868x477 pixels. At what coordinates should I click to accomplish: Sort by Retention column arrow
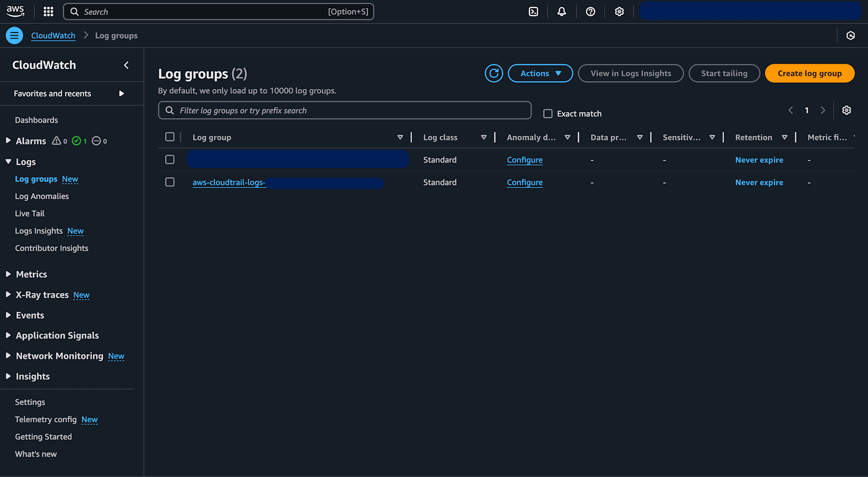click(x=785, y=138)
